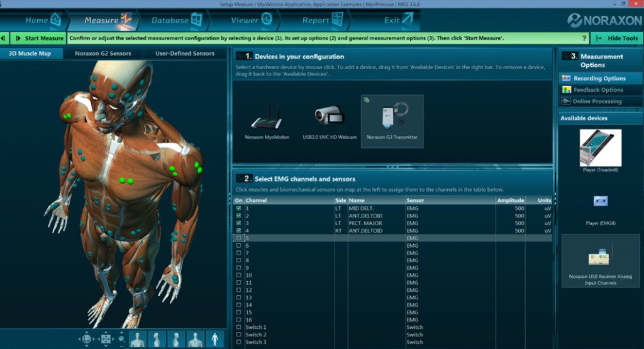This screenshot has width=644, height=349.
Task: Enable channel 7 checkbox
Action: tap(238, 253)
